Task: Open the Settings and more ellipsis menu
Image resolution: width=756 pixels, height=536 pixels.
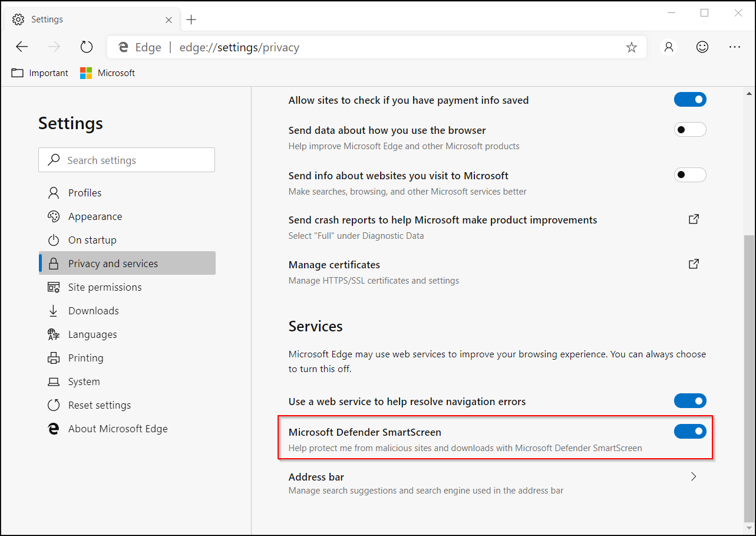Action: 735,47
